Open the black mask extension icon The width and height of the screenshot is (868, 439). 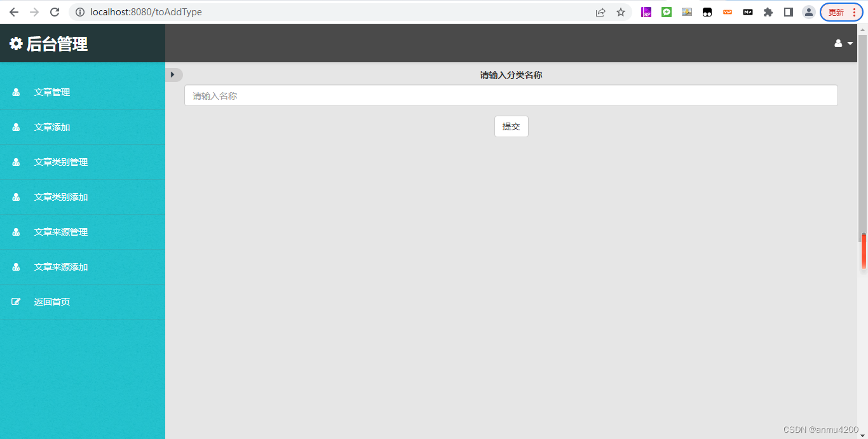707,12
